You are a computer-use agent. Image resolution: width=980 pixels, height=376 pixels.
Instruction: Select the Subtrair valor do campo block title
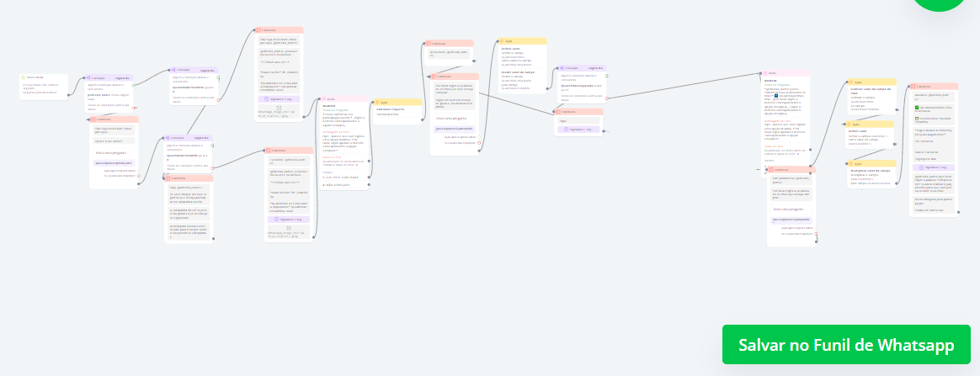point(870,88)
